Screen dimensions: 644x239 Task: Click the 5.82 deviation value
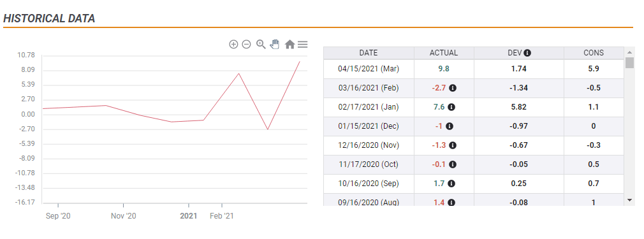(x=519, y=107)
